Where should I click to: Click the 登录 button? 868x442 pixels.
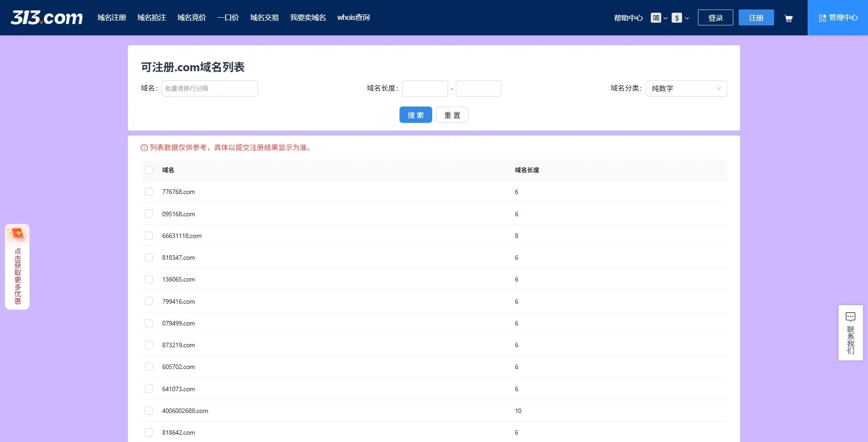coord(715,18)
